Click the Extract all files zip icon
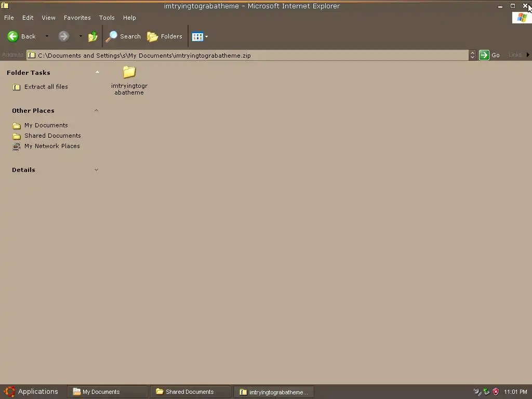 click(16, 87)
